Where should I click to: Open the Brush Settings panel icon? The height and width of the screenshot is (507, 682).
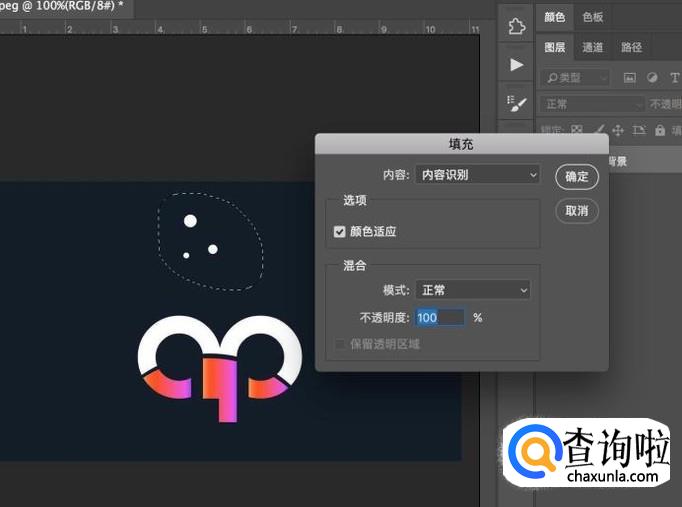pyautogui.click(x=516, y=103)
